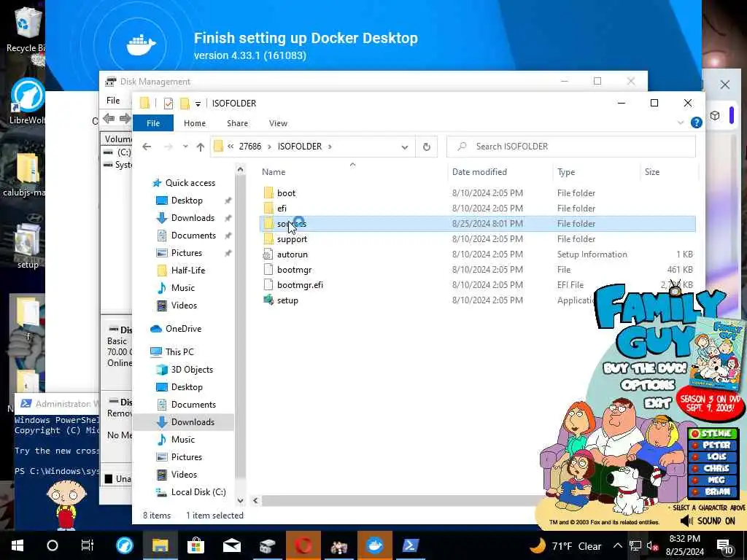Select Brian character button
Image resolution: width=747 pixels, height=560 pixels.
point(713,492)
